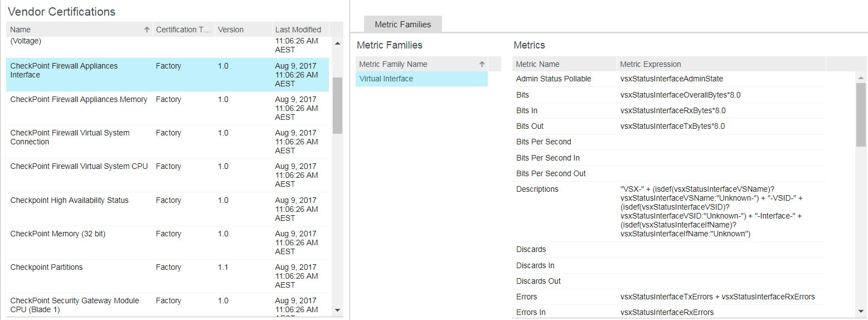The width and height of the screenshot is (868, 320).
Task: Select the Virtual Interface metric family
Action: 421,79
